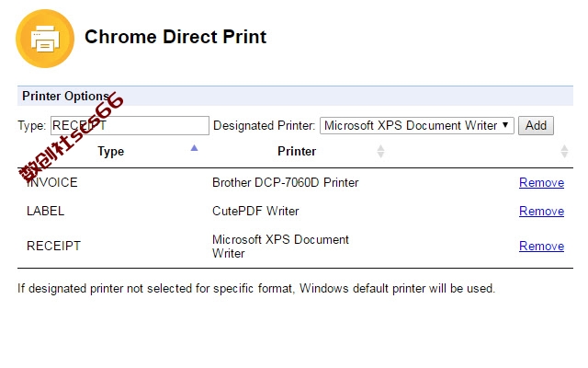The image size is (588, 368).
Task: Select the RECEIPT type row cell
Action: 53,246
